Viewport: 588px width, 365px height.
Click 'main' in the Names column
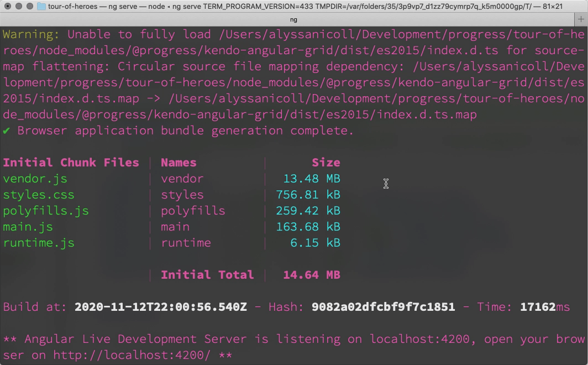(175, 227)
